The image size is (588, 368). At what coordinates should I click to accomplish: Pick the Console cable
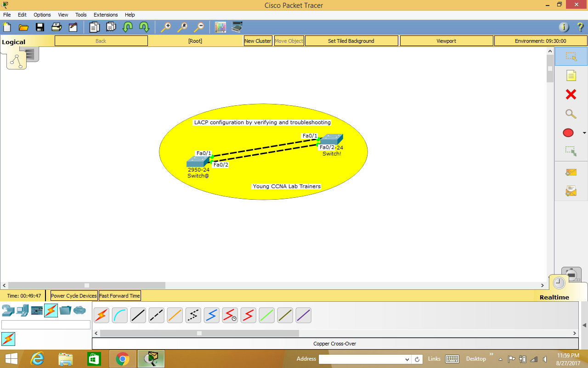(120, 316)
